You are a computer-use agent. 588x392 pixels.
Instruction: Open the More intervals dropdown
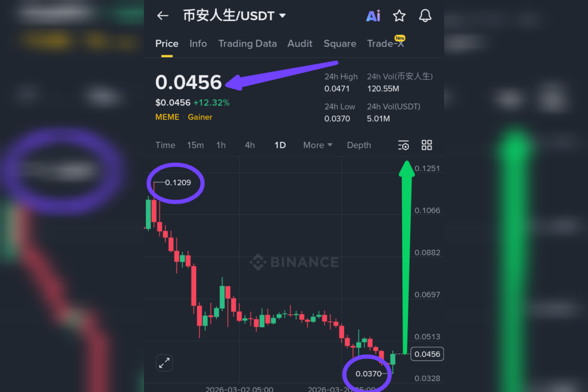point(318,145)
